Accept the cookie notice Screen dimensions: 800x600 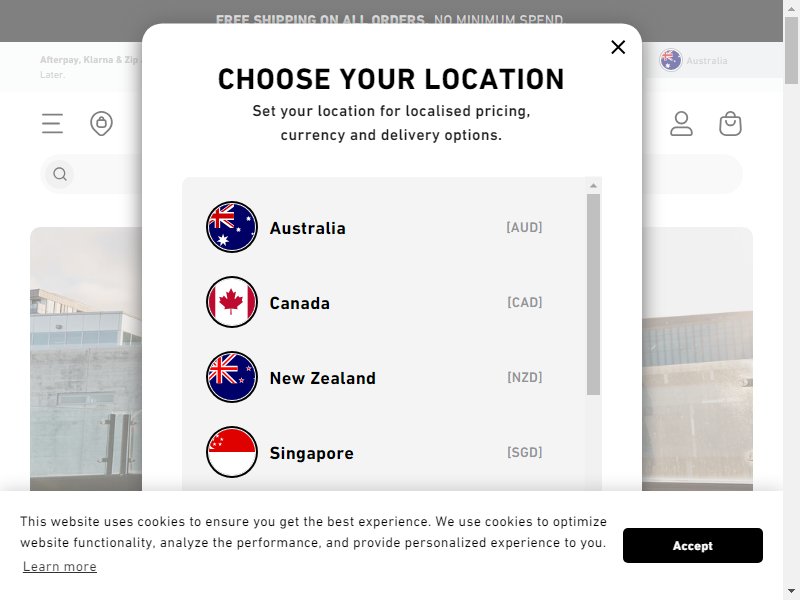[692, 545]
